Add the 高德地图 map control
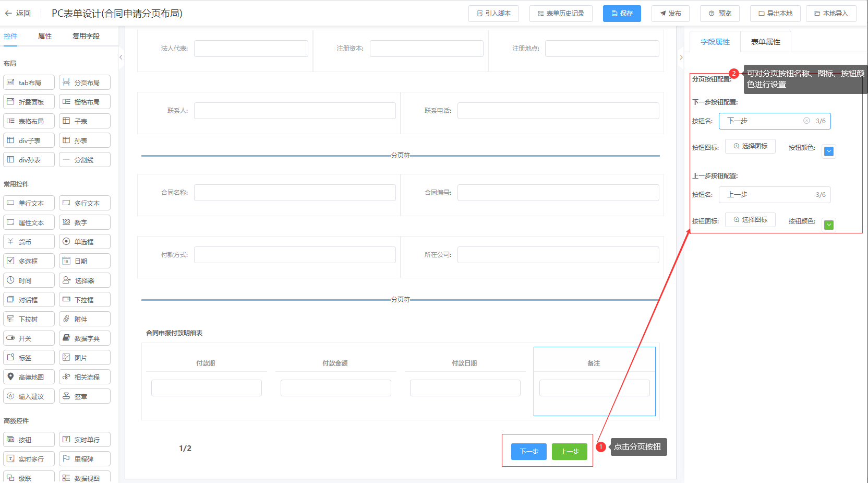Viewport: 868px width, 483px height. pos(29,377)
